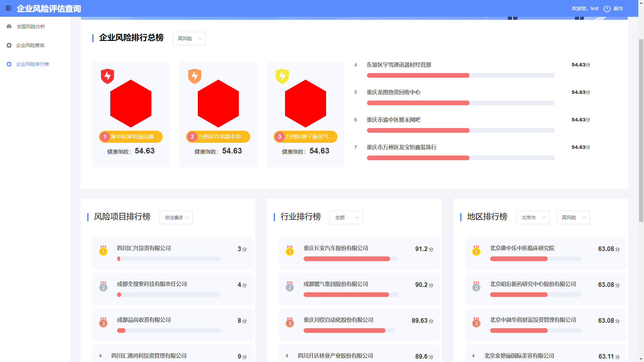Screen dimensions: 644x362
Task: Click 东坡区宇雪通讯器材经营部 entry
Action: [x=399, y=65]
